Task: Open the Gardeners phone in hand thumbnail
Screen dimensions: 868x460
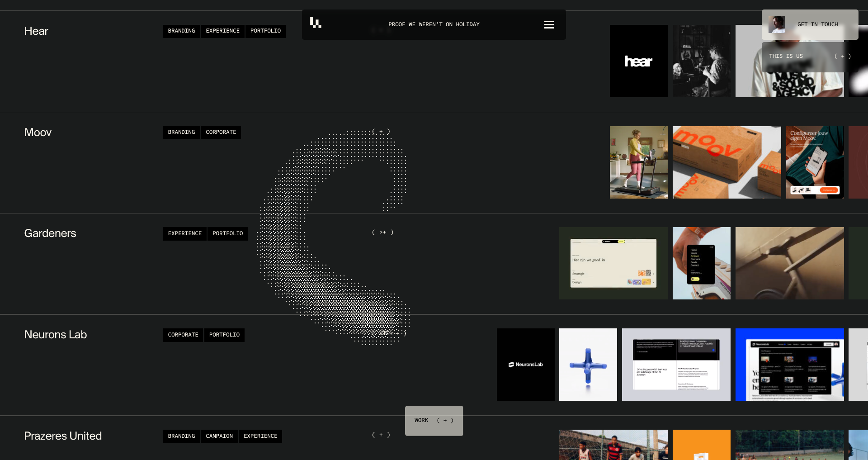Action: click(702, 263)
